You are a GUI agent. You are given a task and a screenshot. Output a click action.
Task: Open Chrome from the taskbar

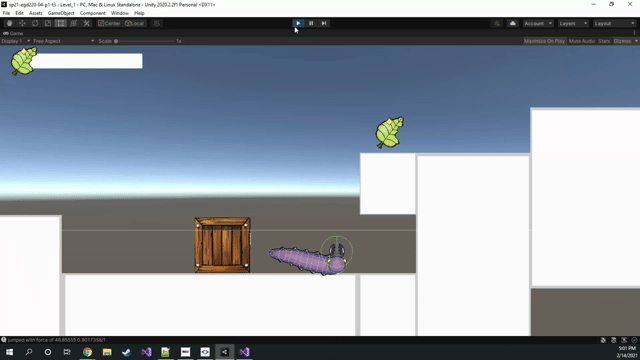[x=87, y=352]
